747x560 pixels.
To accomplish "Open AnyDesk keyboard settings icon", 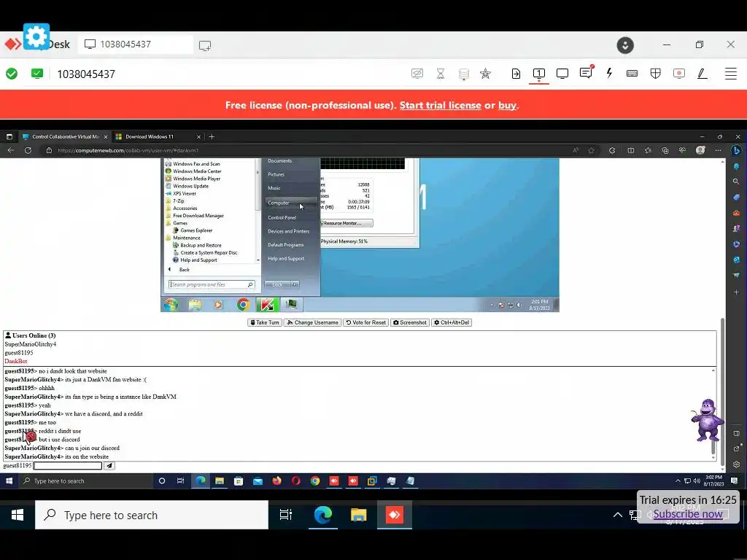I will click(x=632, y=74).
